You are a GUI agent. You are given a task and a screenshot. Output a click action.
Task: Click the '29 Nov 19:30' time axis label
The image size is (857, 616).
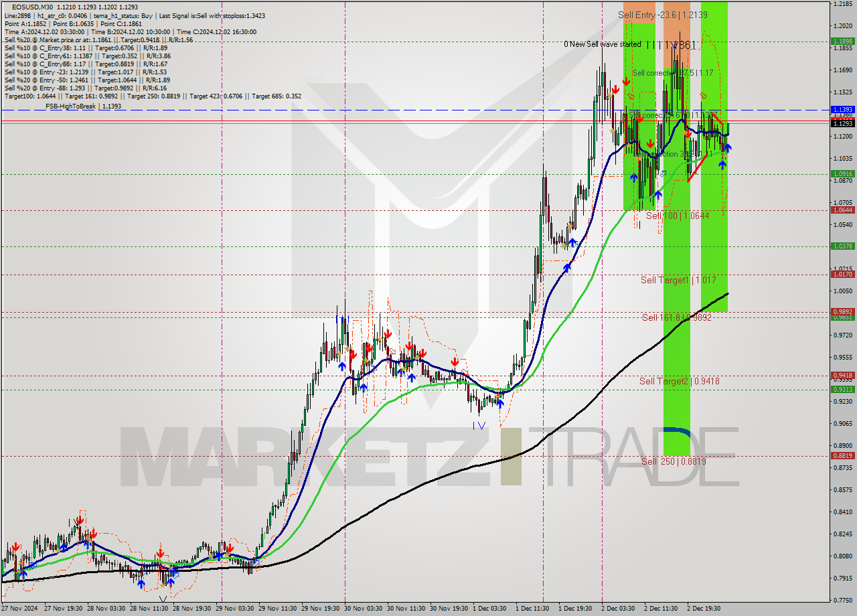[320, 609]
